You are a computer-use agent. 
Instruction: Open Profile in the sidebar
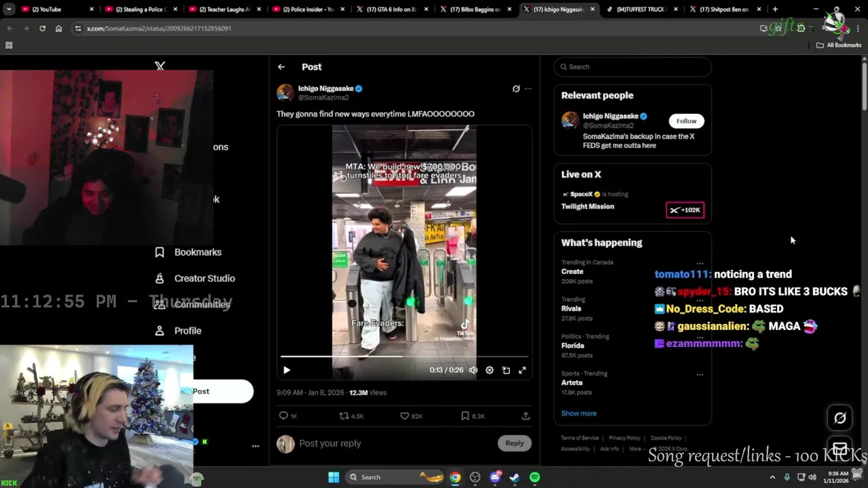[x=178, y=331]
